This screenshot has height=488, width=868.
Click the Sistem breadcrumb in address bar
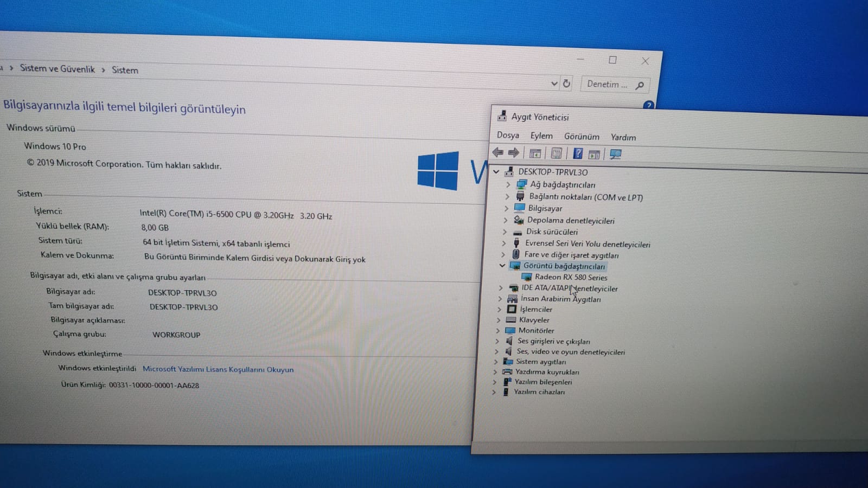click(x=125, y=70)
